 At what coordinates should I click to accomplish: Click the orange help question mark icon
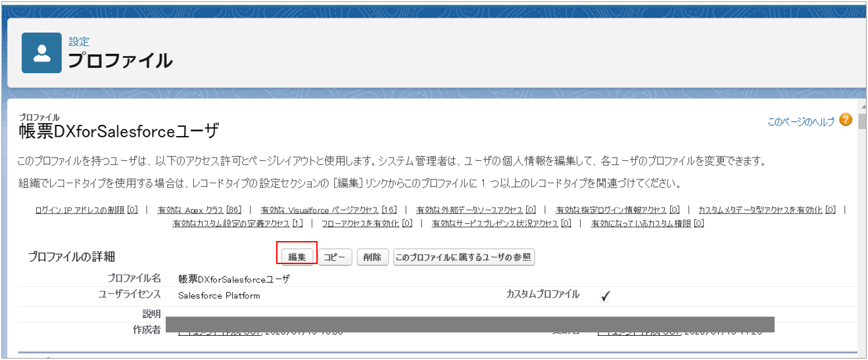[846, 120]
